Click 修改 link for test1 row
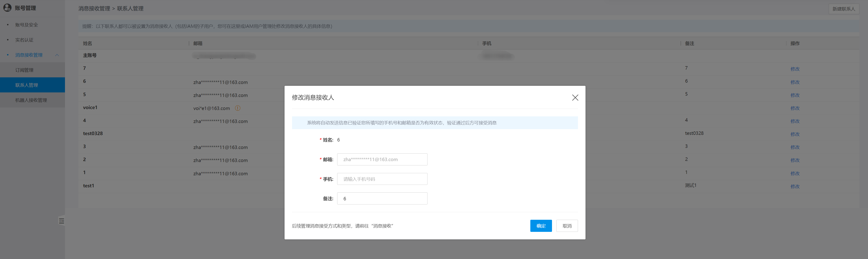 (x=795, y=186)
